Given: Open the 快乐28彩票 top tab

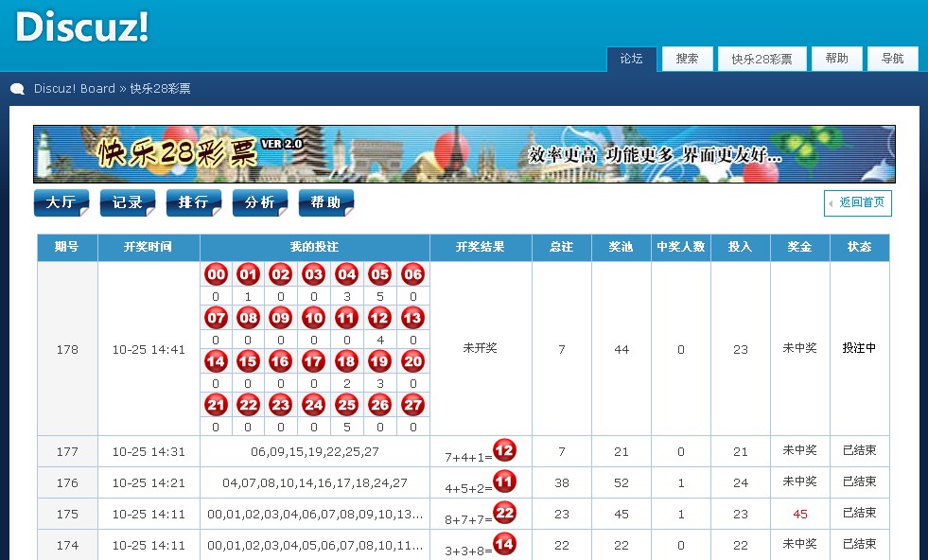Looking at the screenshot, I should pos(762,59).
